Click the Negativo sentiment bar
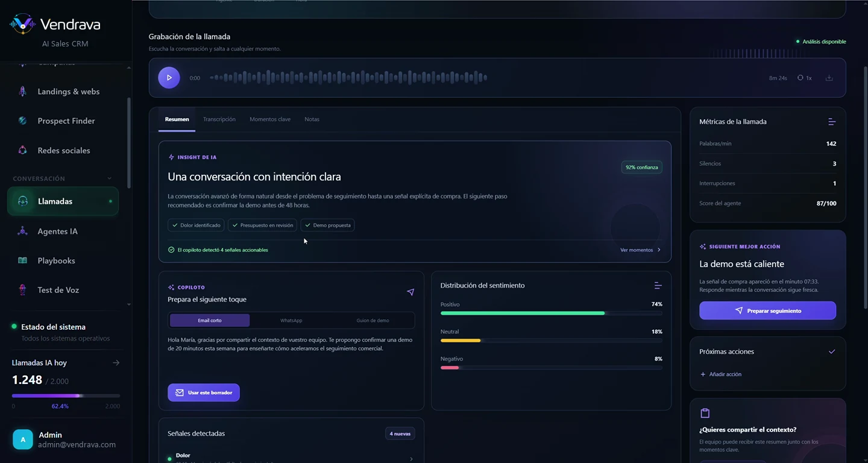Screen dimensions: 868x463 [x=551, y=368]
